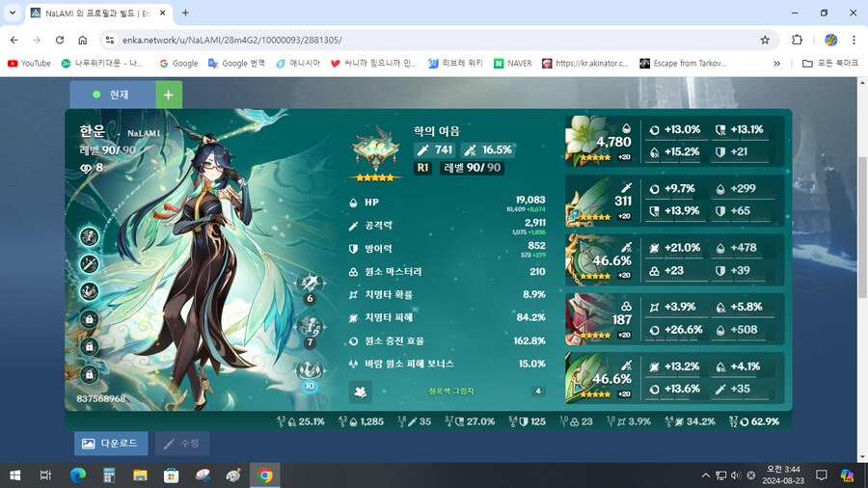
Task: Select the elemental skill talent level 7
Action: tap(310, 332)
